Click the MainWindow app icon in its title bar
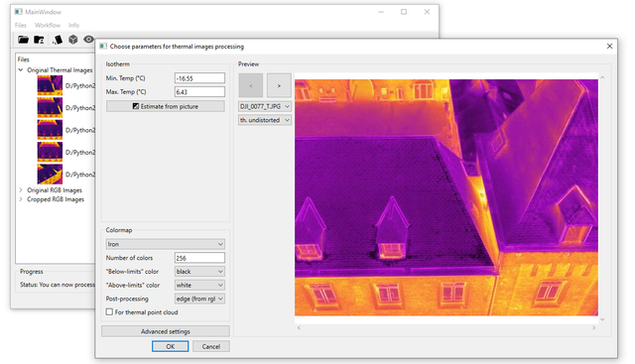The height and width of the screenshot is (364, 635). (x=18, y=12)
